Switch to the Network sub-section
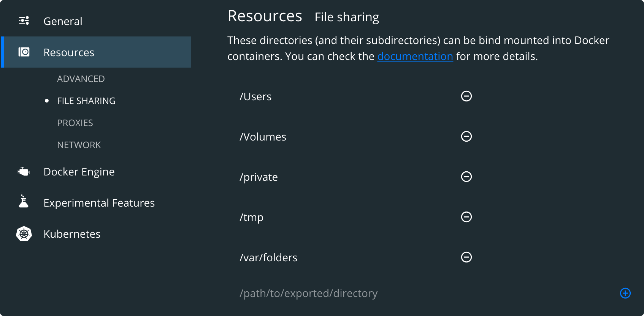644x316 pixels. [79, 145]
